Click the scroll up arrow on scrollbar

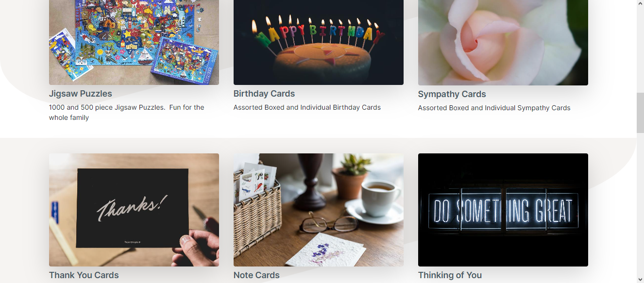[640, 4]
